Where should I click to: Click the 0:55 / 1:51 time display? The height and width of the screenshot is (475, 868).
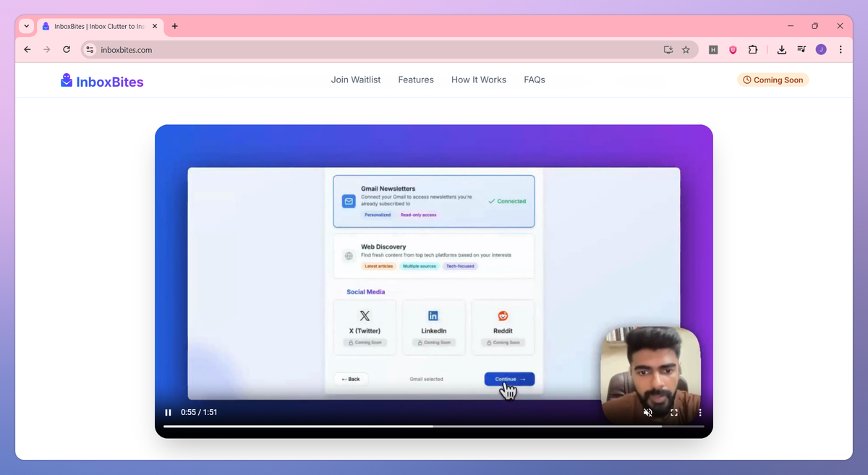[199, 413]
